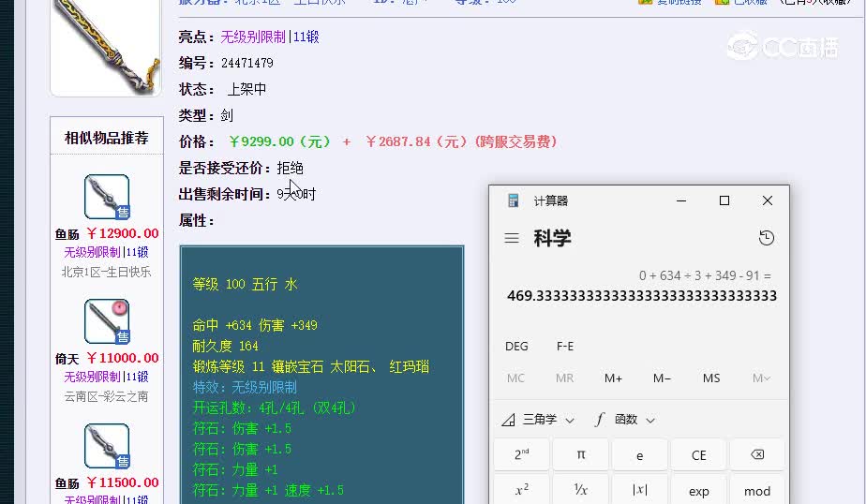Click the 北京1区-生日快乐 server text
Viewport: 866px width, 504px height.
point(106,272)
